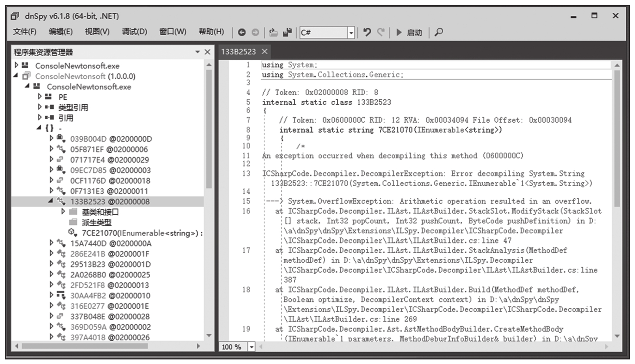Expand the 基类和接口 folder
This screenshot has height=364, width=635.
tap(64, 212)
